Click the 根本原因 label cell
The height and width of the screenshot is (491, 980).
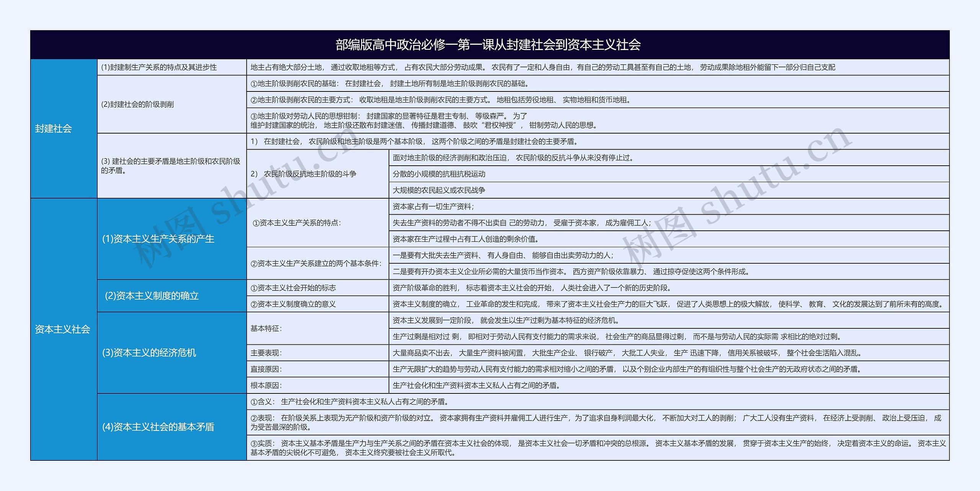point(318,385)
